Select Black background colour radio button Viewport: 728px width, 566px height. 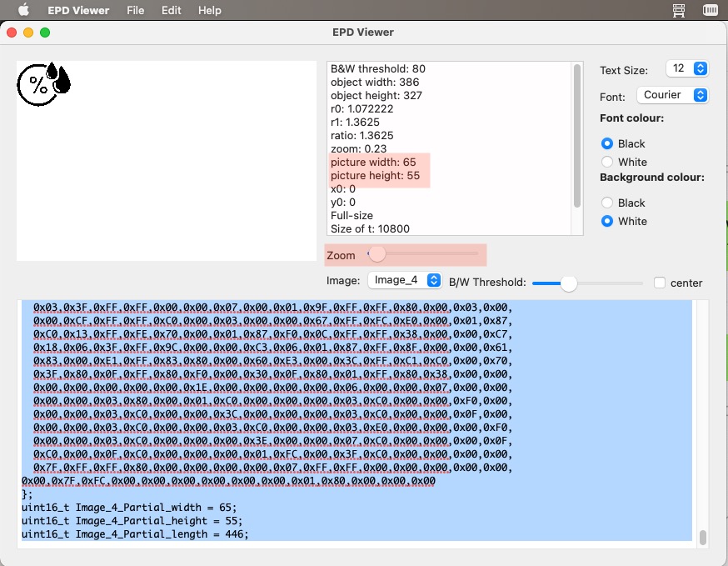pos(607,203)
